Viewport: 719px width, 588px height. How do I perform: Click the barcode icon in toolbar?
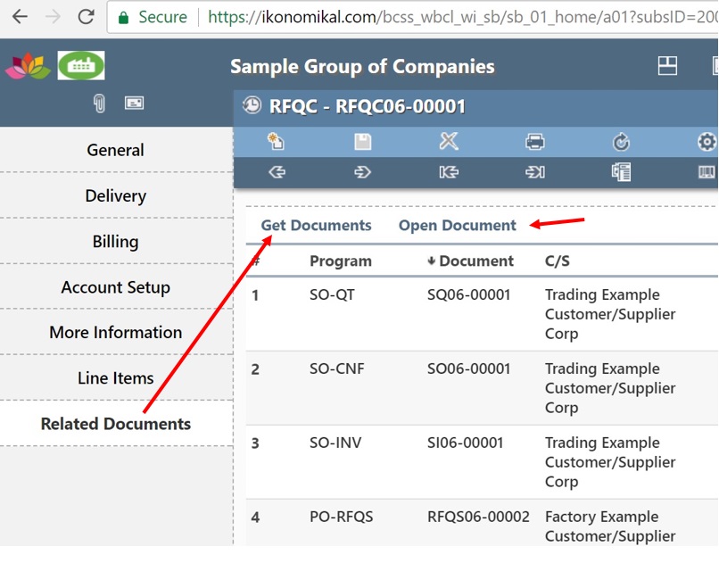(x=707, y=172)
